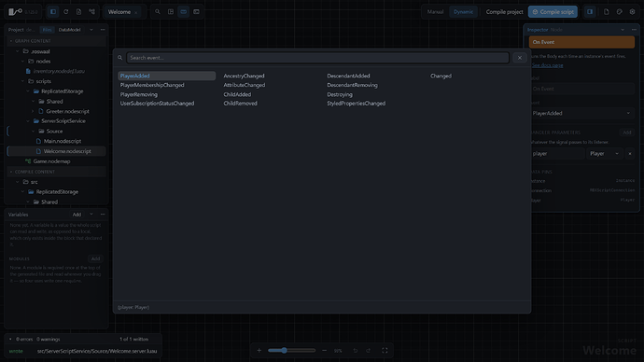Choose StyledPropertiesChanged event

coord(357,104)
